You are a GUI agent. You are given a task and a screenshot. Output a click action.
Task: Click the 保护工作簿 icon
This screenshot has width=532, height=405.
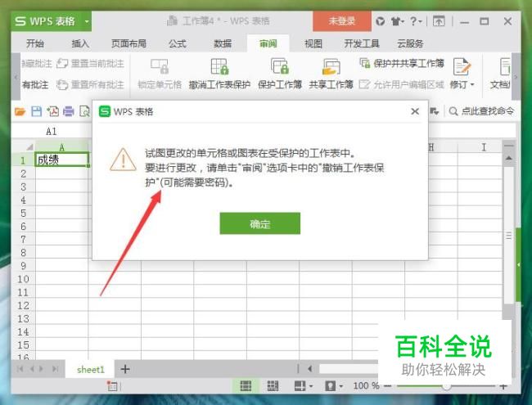pyautogui.click(x=280, y=66)
